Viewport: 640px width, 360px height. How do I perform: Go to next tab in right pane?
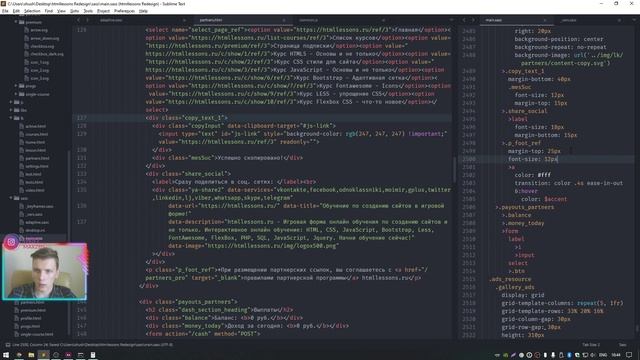(473, 20)
